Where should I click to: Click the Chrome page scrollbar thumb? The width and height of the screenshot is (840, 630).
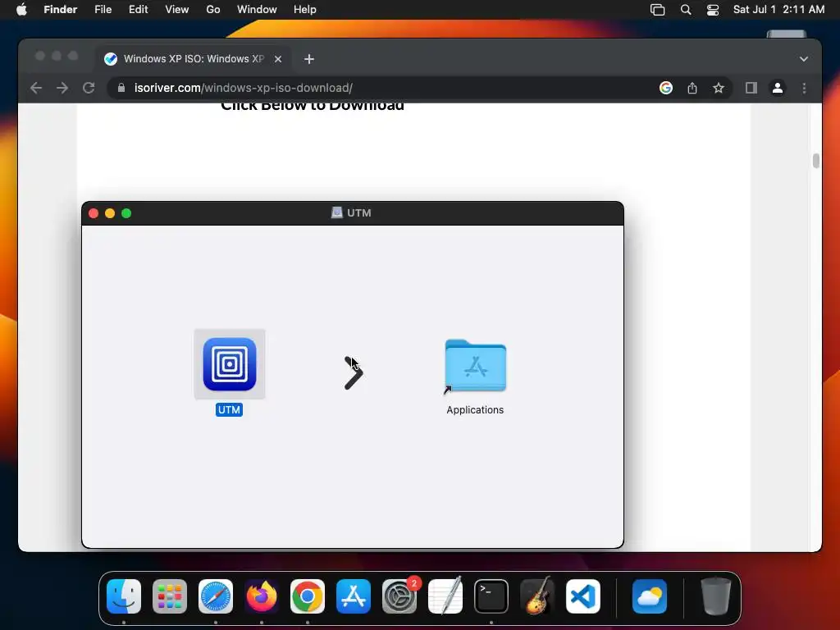[816, 161]
